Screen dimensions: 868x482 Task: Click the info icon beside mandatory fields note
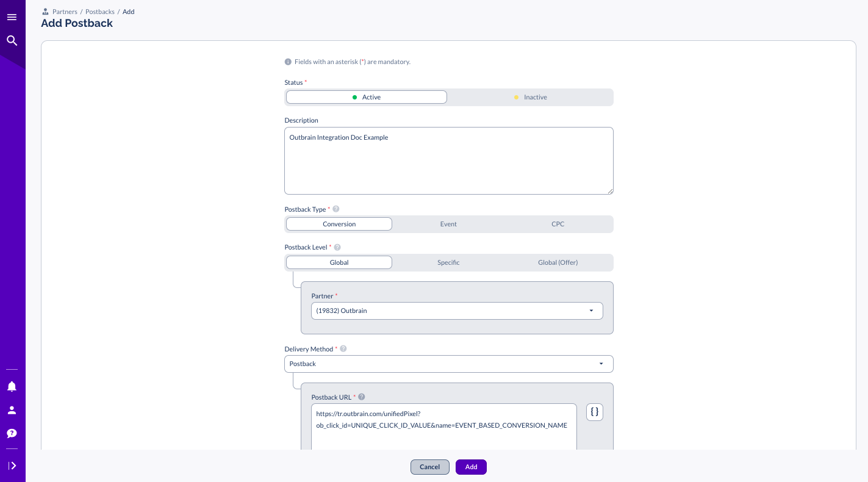(x=288, y=62)
